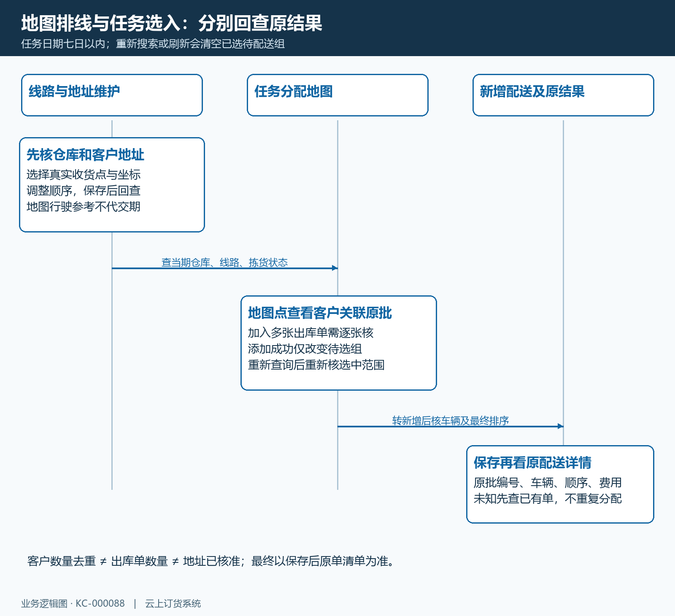The width and height of the screenshot is (675, 616).
Task: Click the line 加入多张出库单需逐张核
Action: (310, 333)
